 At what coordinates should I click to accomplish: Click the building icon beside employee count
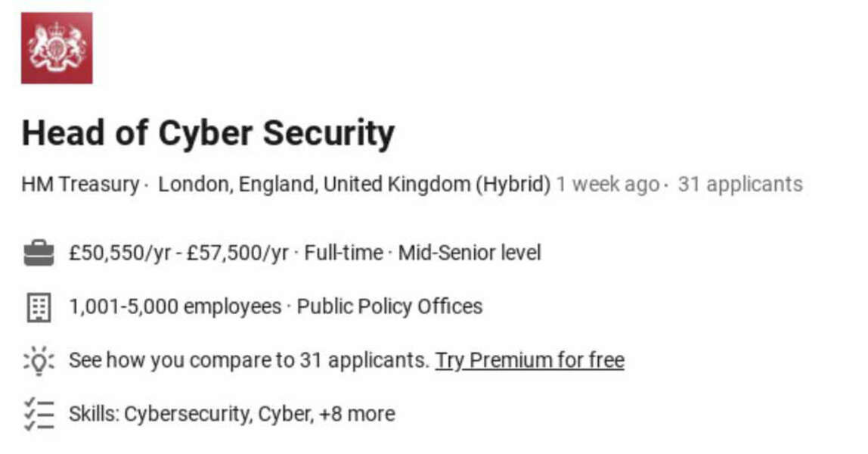39,307
